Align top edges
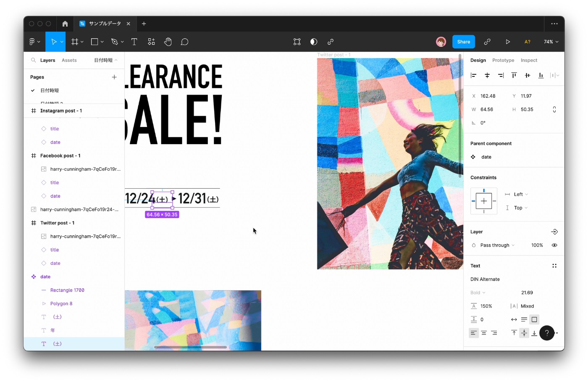 pos(514,75)
